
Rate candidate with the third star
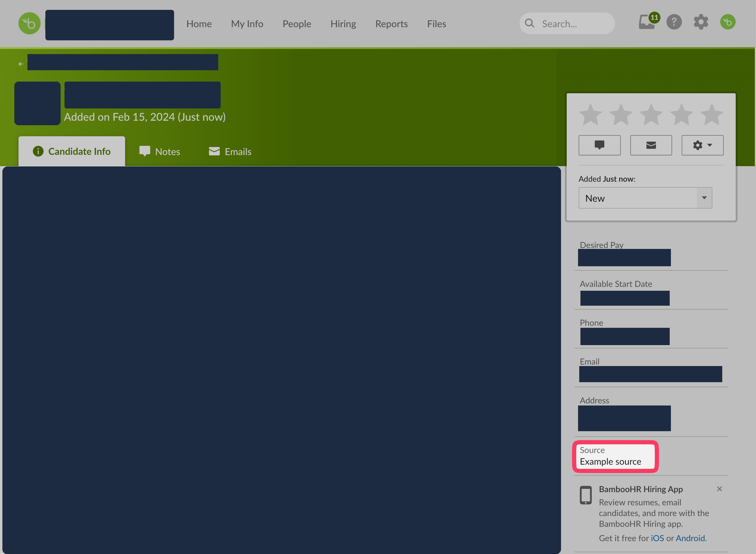click(x=651, y=115)
